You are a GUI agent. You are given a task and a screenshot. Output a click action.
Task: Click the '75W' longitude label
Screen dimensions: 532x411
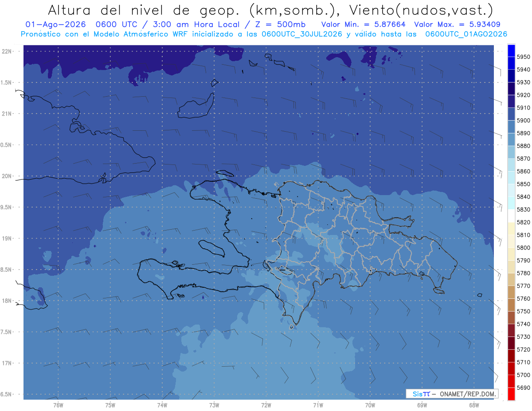110,405
